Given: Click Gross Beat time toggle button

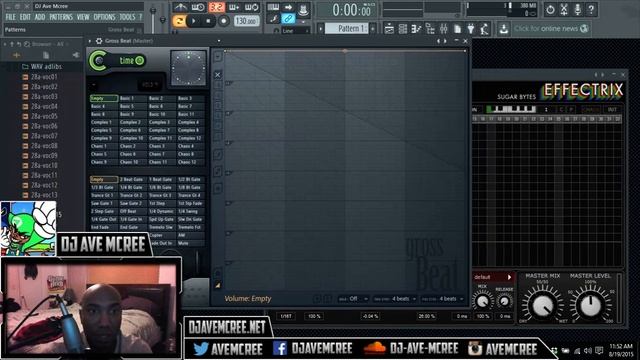Looking at the screenshot, I should (x=140, y=61).
